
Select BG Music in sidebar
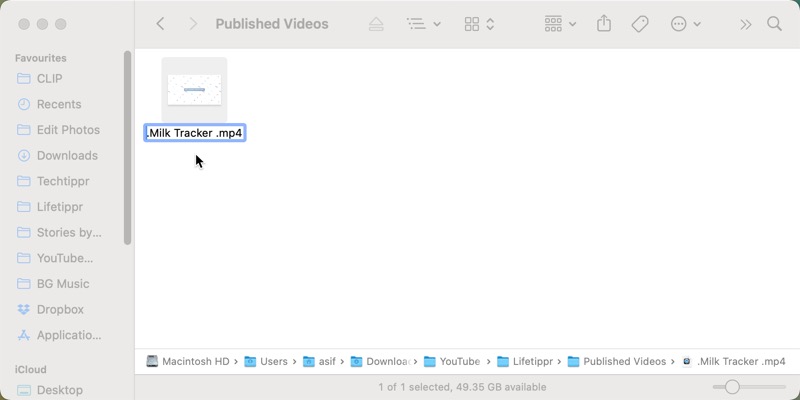[53, 284]
